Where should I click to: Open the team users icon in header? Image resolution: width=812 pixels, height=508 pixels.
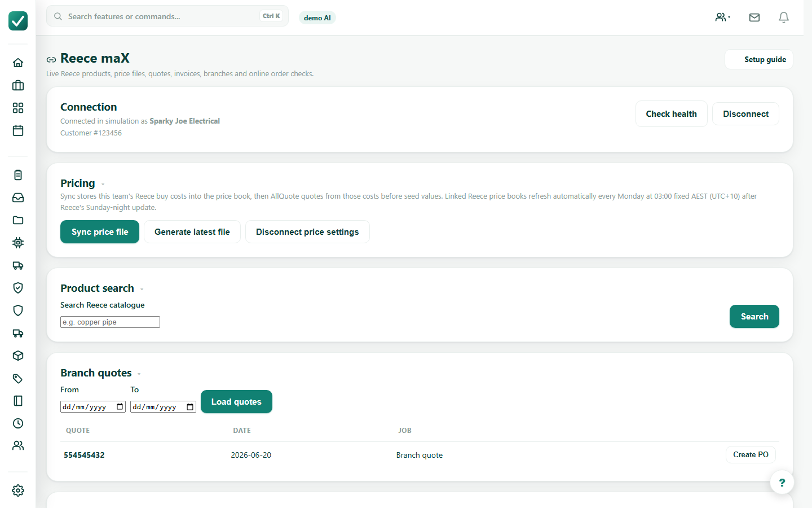722,17
